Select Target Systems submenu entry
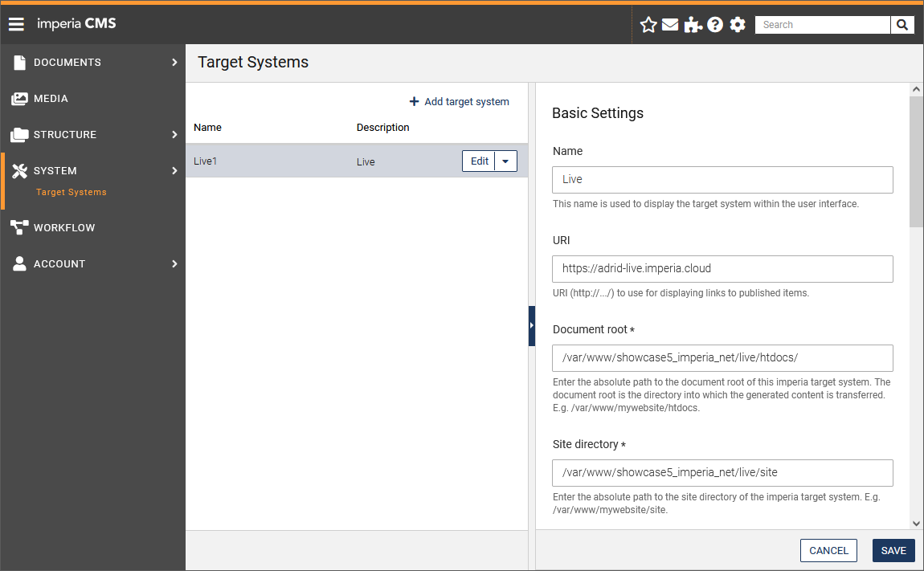Image resolution: width=924 pixels, height=571 pixels. click(x=72, y=192)
